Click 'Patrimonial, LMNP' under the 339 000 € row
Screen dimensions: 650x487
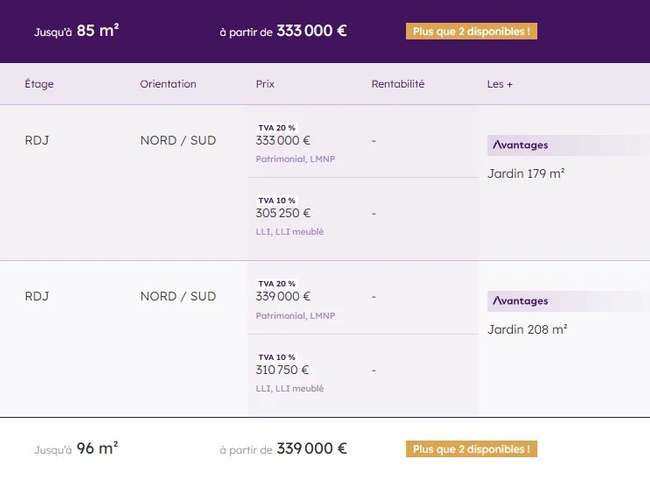[x=295, y=316]
